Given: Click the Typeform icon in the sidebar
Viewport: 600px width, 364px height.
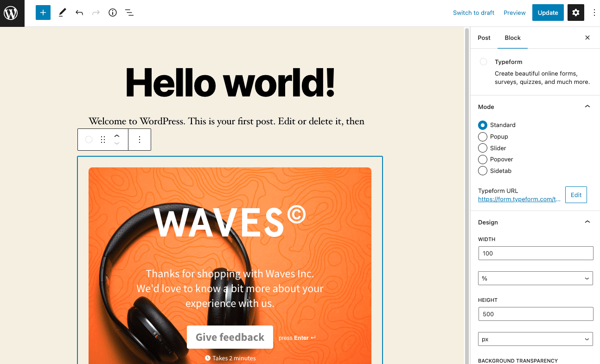Looking at the screenshot, I should [484, 62].
